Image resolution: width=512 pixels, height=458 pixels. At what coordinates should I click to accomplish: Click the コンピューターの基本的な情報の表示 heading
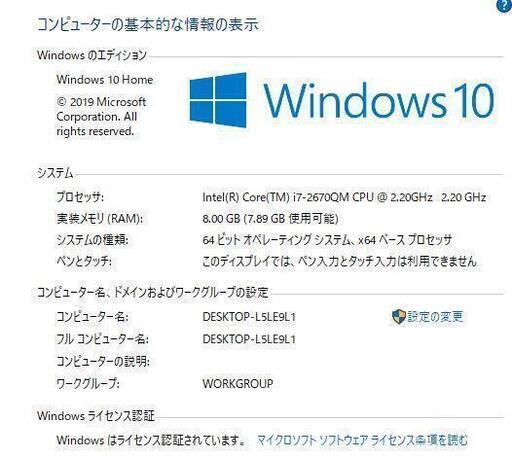[x=148, y=25]
